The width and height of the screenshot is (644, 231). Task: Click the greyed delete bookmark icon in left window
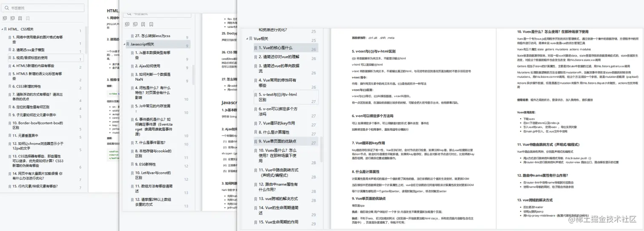(28, 18)
